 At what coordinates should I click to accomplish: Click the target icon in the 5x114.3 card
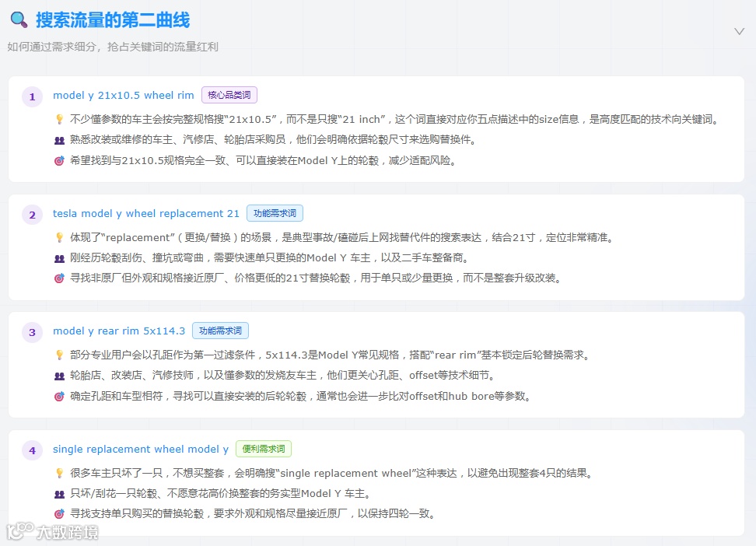59,397
